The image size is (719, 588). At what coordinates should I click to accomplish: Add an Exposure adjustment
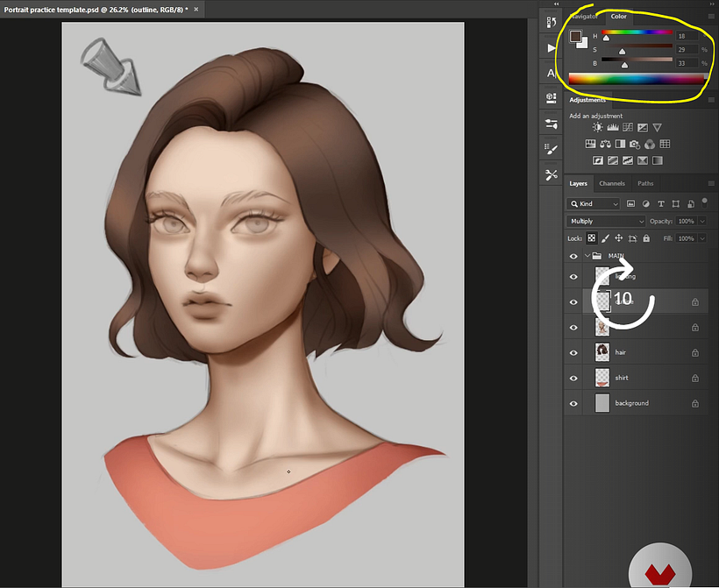click(643, 127)
